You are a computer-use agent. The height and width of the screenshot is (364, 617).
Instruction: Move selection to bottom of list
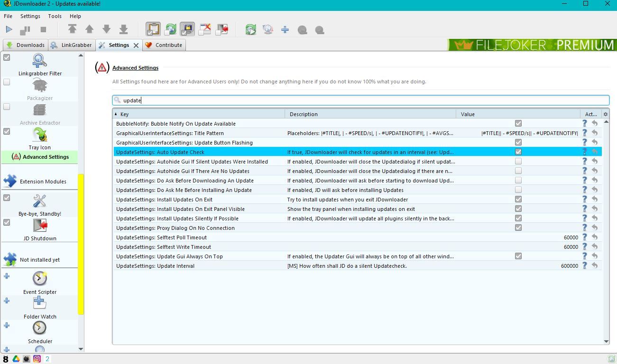coord(123,29)
